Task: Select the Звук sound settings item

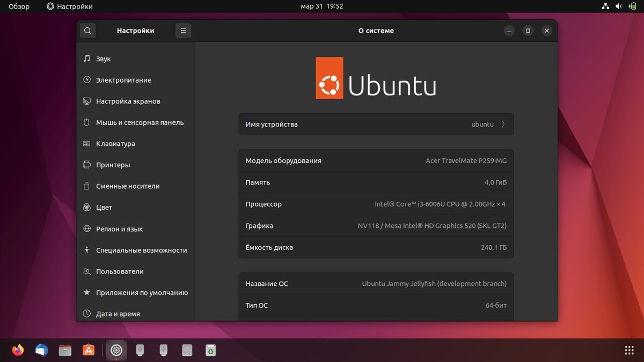Action: click(135, 58)
